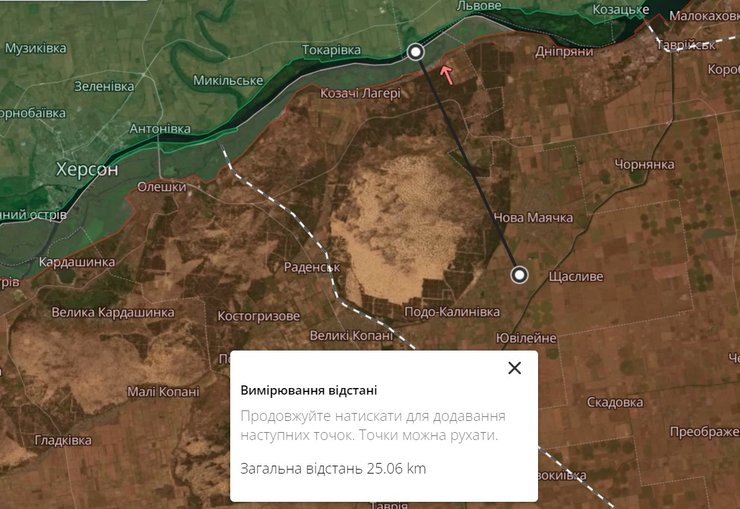Viewport: 740px width, 509px height.
Task: Click the Гладківка label
Action: click(x=63, y=440)
